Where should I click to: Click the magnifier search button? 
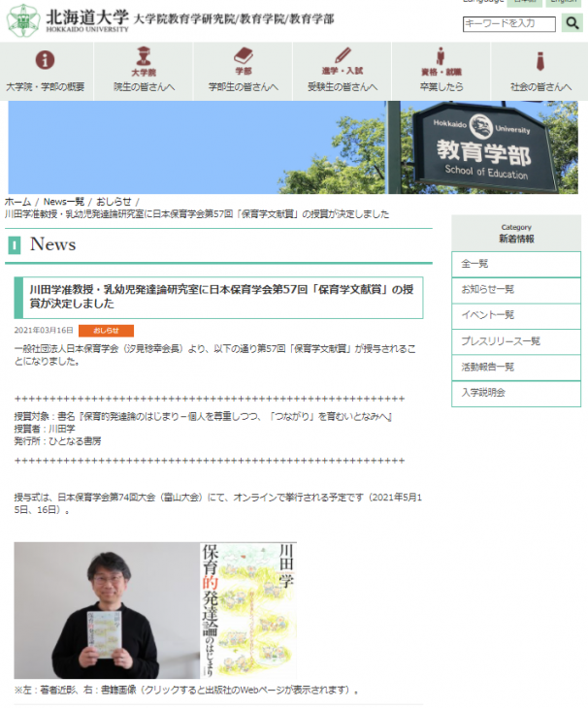point(572,22)
